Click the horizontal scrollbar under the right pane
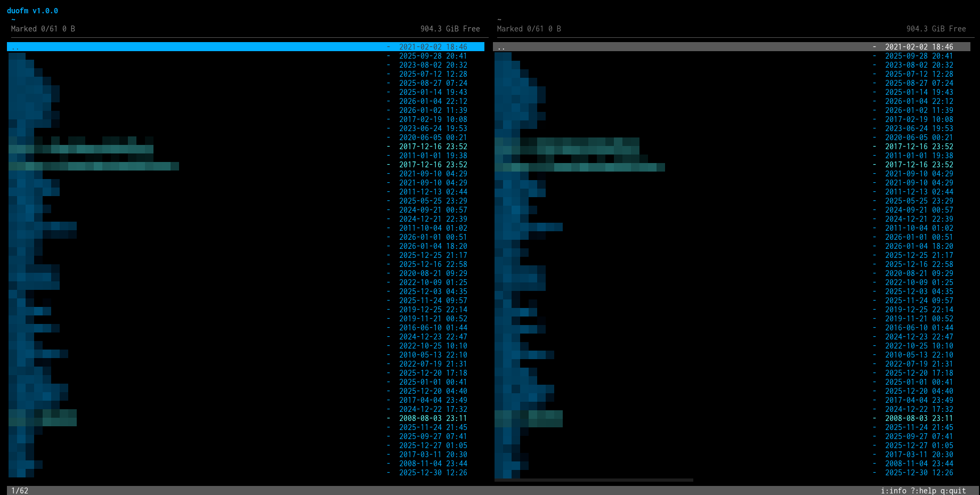The image size is (980, 495). click(594, 480)
